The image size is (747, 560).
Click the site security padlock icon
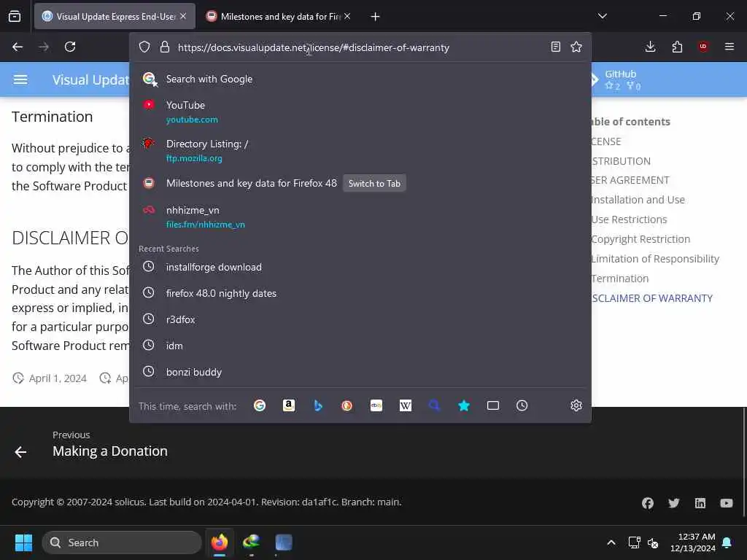pyautogui.click(x=165, y=47)
